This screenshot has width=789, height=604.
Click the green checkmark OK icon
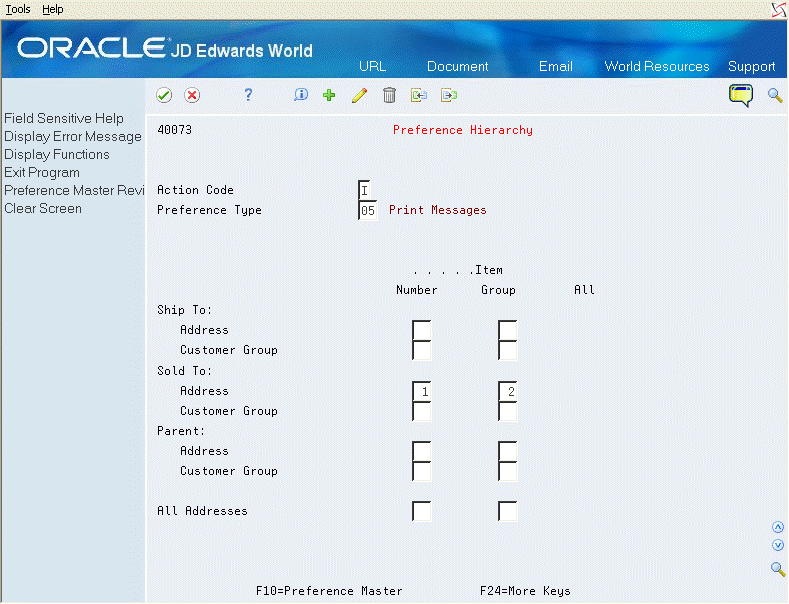pyautogui.click(x=164, y=95)
